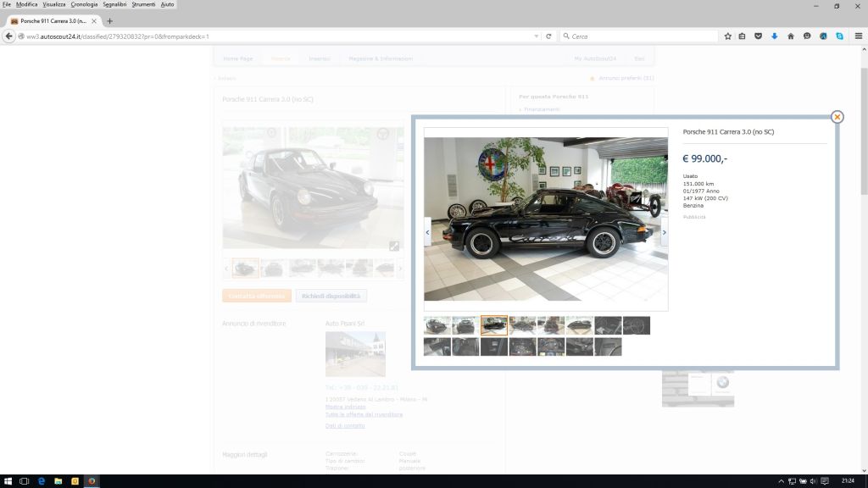
Task: Open the Segnalibri menu
Action: tap(114, 4)
